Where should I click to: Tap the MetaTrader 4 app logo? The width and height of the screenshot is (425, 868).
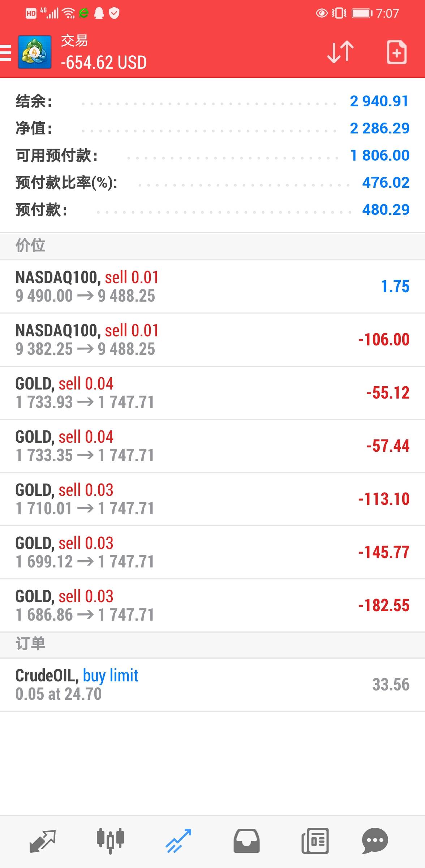tap(34, 52)
